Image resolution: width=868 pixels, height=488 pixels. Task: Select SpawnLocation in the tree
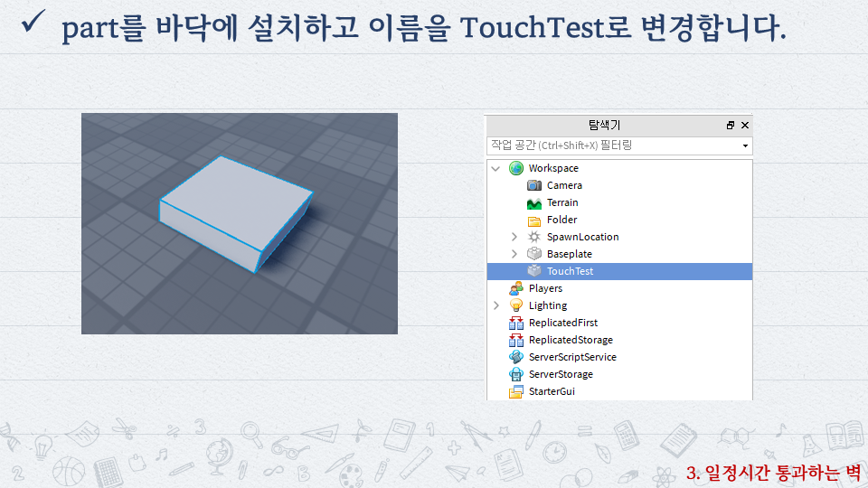[x=583, y=237]
